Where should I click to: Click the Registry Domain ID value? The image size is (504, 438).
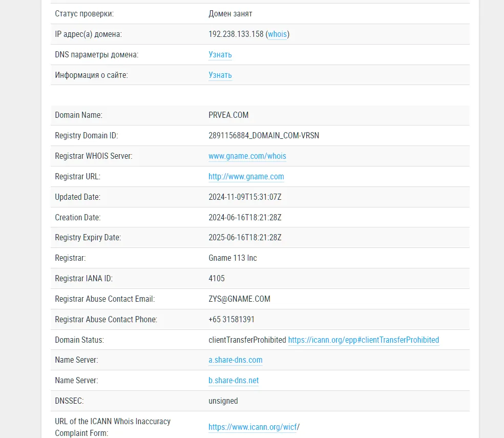264,135
